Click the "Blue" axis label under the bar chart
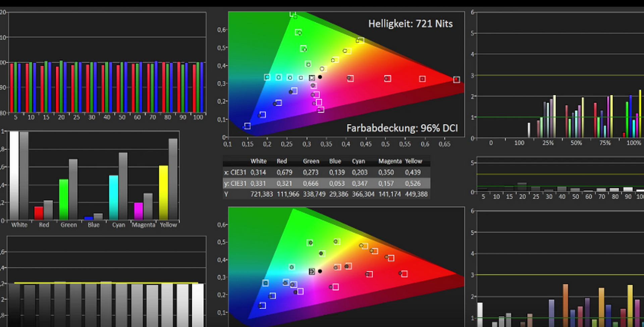 click(x=94, y=225)
